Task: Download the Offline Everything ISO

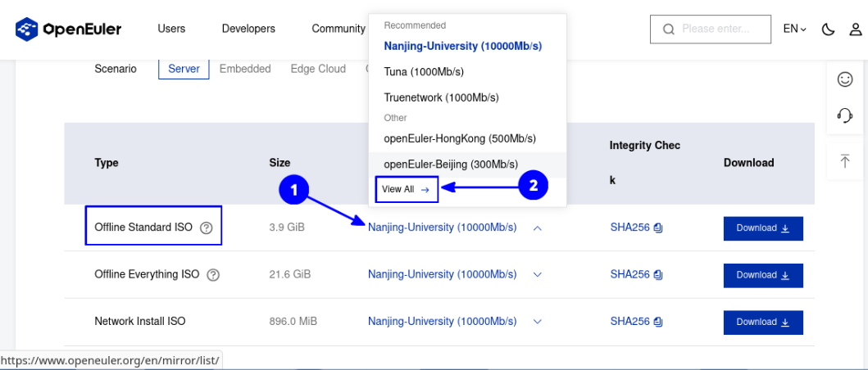Action: tap(763, 275)
